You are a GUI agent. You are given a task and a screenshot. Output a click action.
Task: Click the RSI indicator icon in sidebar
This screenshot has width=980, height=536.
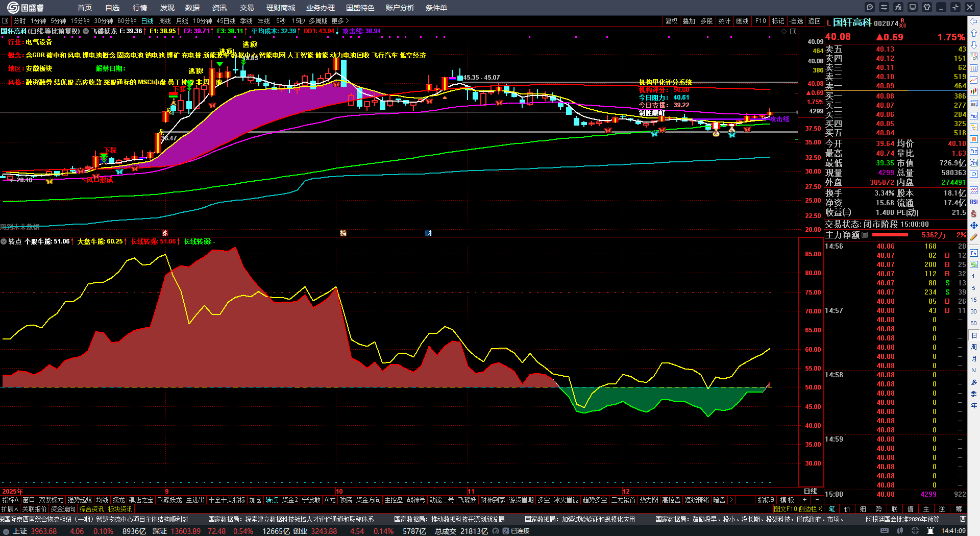point(974,202)
